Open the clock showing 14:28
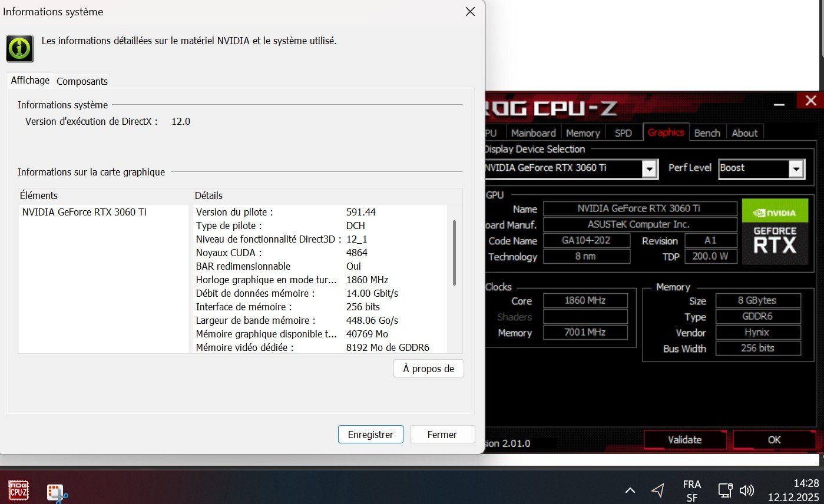Viewport: 824px width, 504px height. 793,490
